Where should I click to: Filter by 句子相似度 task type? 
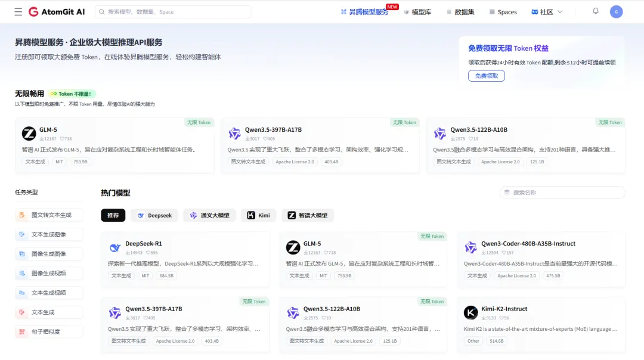point(49,331)
